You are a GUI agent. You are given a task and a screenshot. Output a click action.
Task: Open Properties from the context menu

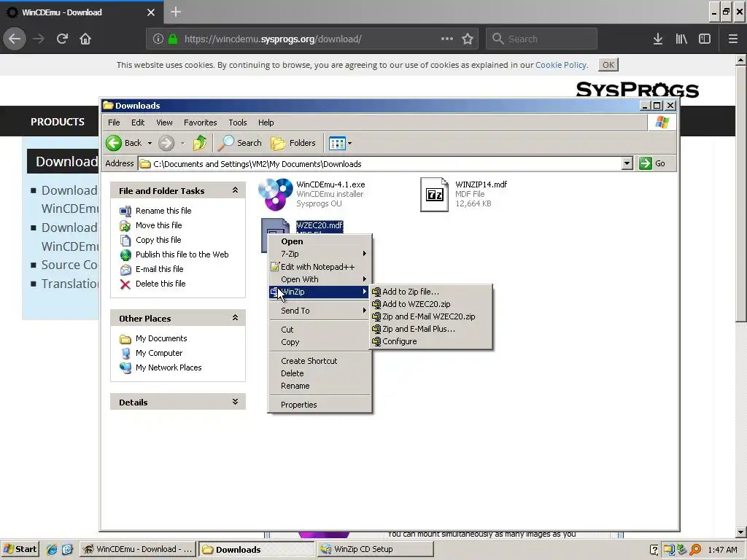[320, 405]
